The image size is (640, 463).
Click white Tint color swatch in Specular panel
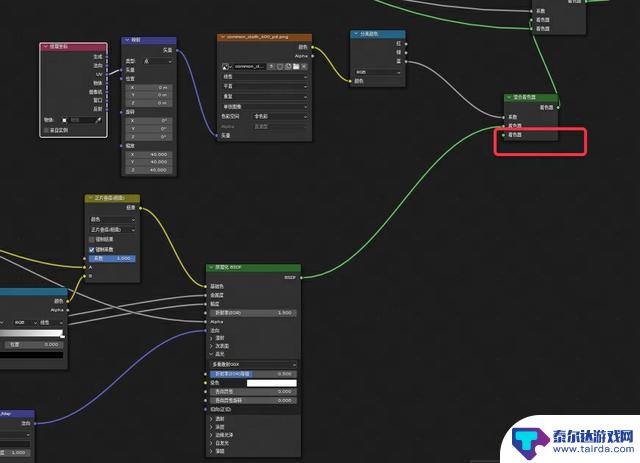272,383
